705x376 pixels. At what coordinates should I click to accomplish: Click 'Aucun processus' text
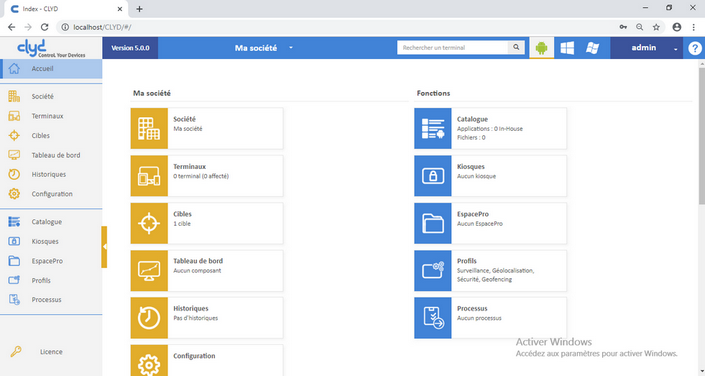[479, 318]
